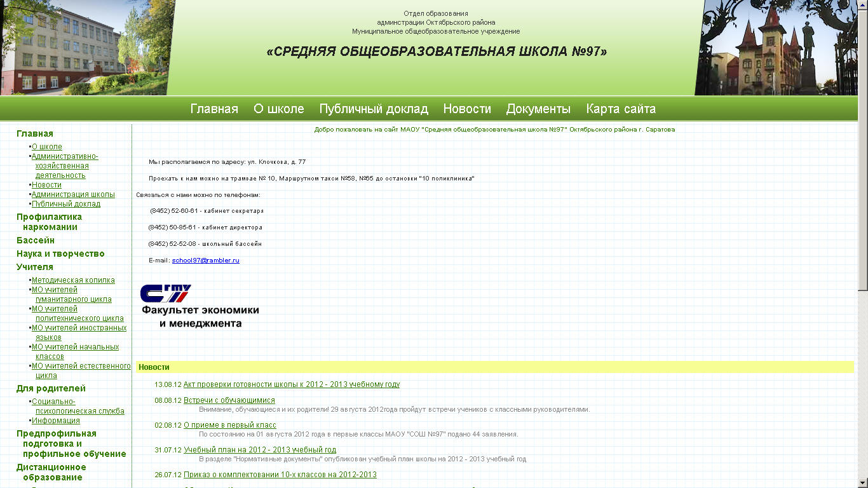Follow the Информация sidebar link
868x488 pixels.
(x=56, y=421)
